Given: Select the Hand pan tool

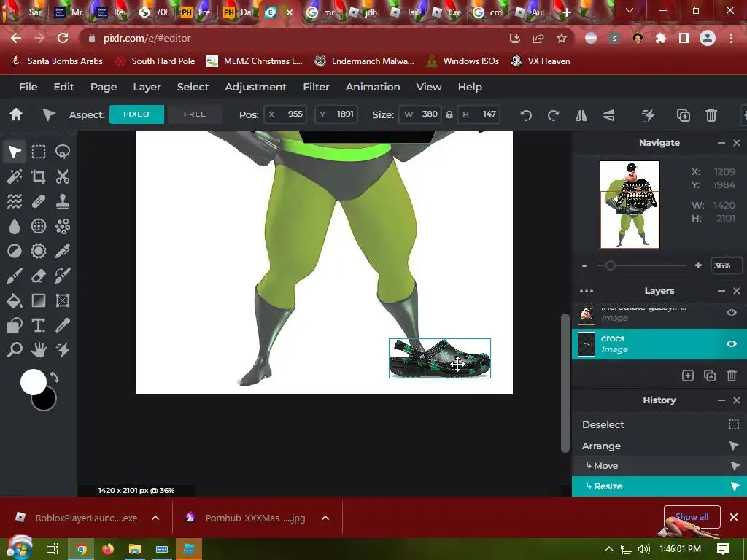Looking at the screenshot, I should click(39, 350).
